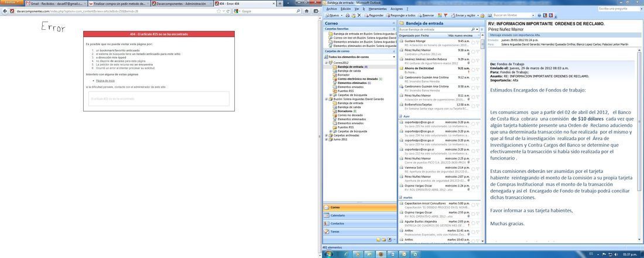The width and height of the screenshot is (644, 258).
Task: Toggle flag on Gustavo Monge message
Action: (x=477, y=42)
